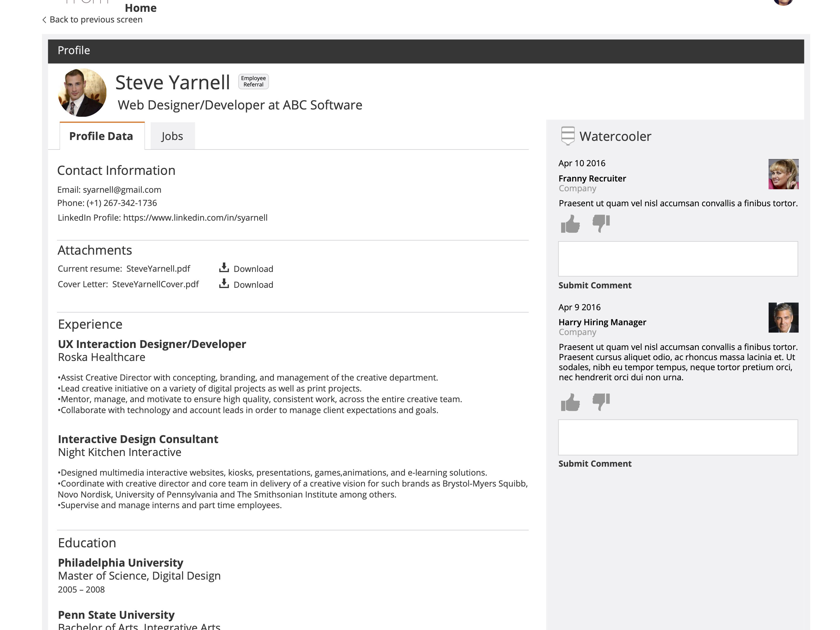The width and height of the screenshot is (840, 630).
Task: Submit comment under Harry Hiring Manager's post
Action: 595,464
